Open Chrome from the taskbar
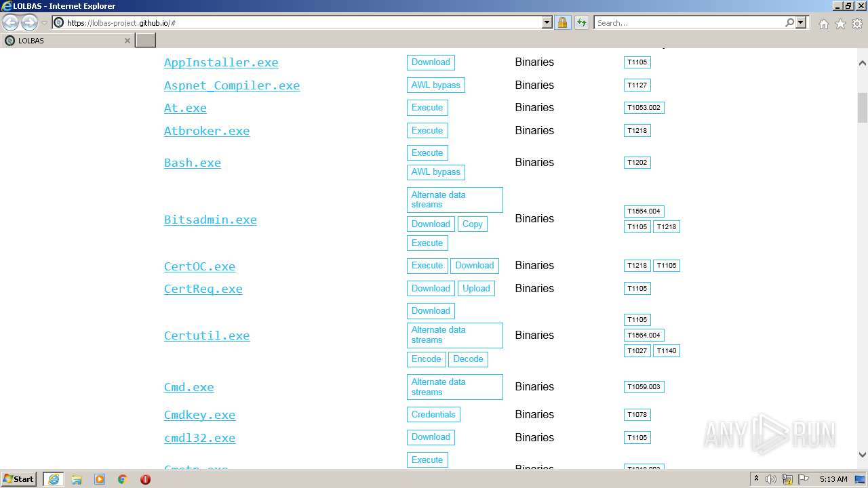This screenshot has height=488, width=868. click(123, 479)
